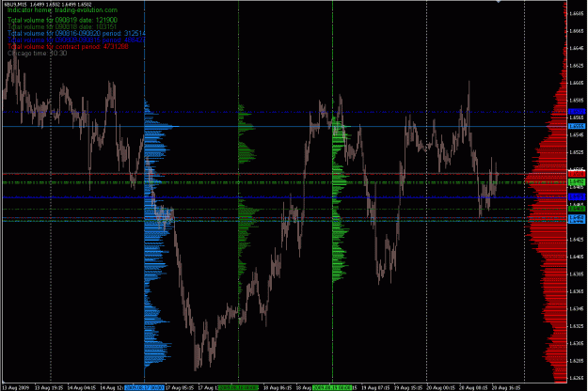The image size is (588, 391).
Task: Click the 1.6665 price axis value
Action: [x=577, y=31]
